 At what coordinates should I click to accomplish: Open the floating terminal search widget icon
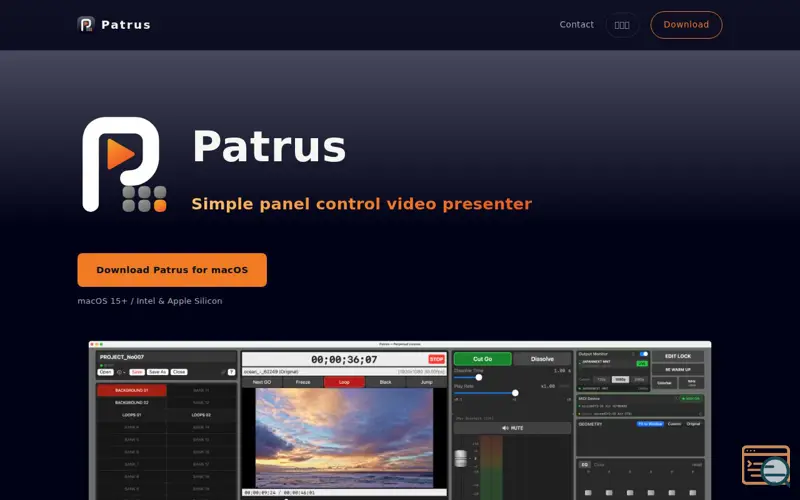[766, 465]
